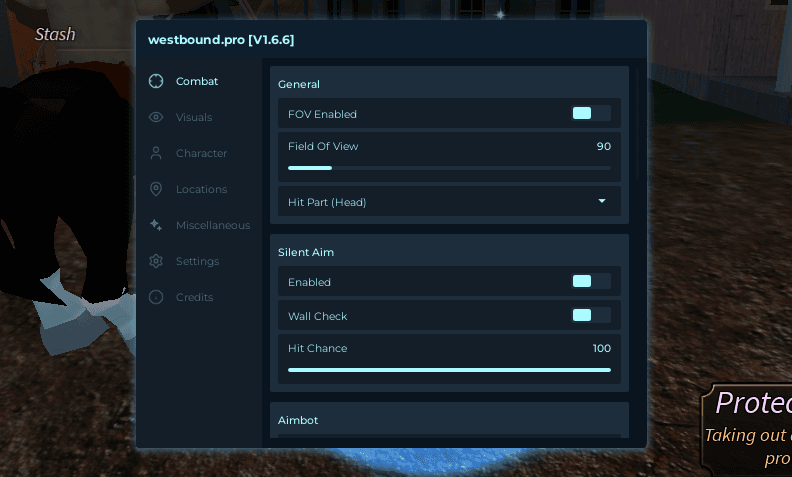
Task: Click the Visuals eye icon
Action: pyautogui.click(x=155, y=117)
